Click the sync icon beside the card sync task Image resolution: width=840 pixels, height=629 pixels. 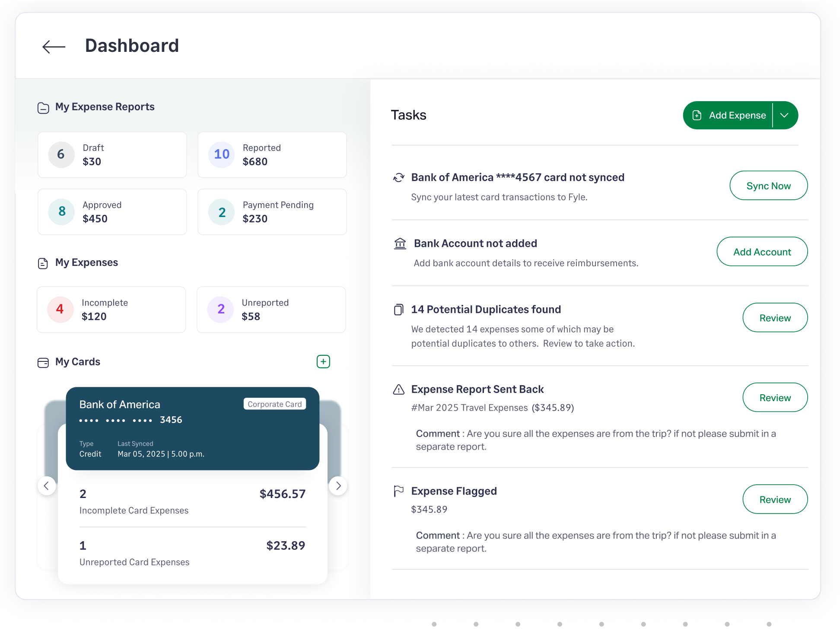click(x=398, y=177)
